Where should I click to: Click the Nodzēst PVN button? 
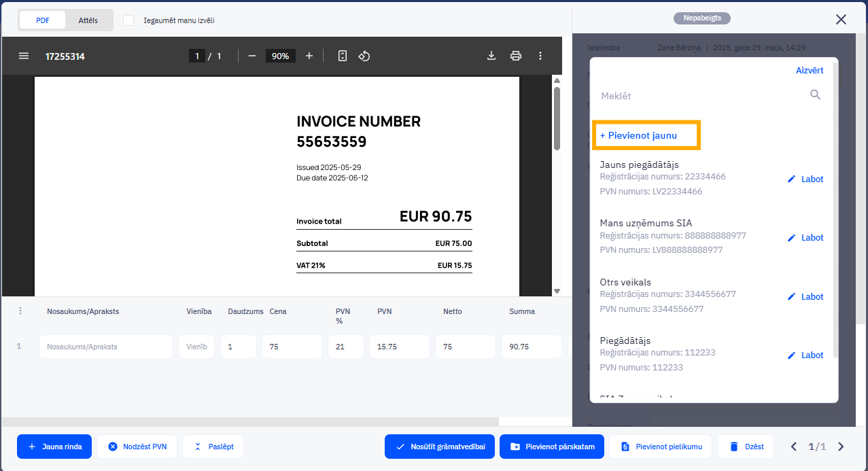coord(137,447)
